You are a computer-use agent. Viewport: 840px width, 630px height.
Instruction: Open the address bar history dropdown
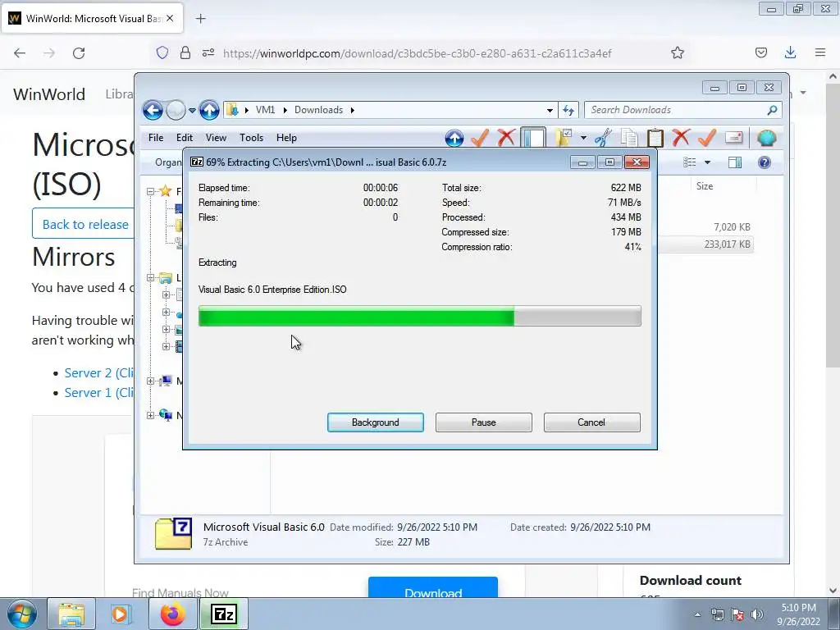coord(550,111)
